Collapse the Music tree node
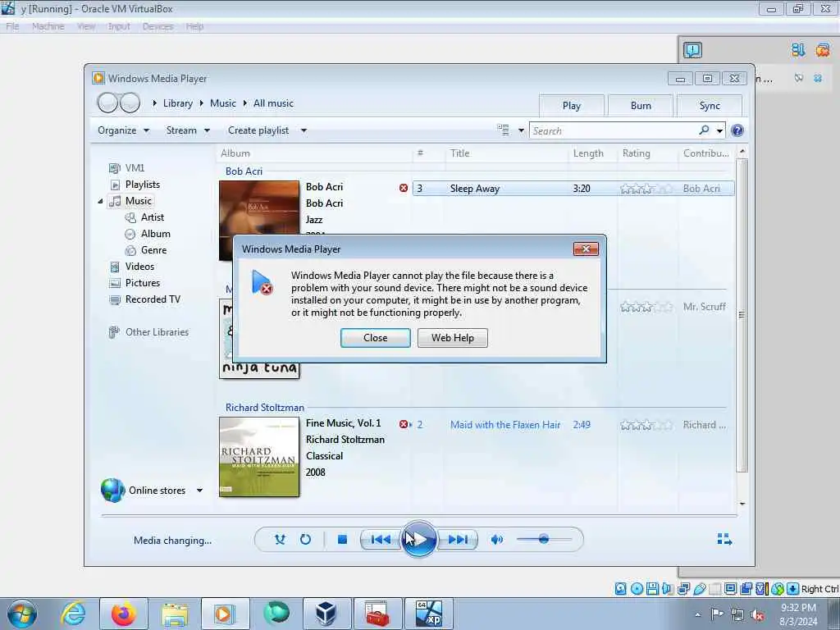The width and height of the screenshot is (840, 630). point(100,202)
